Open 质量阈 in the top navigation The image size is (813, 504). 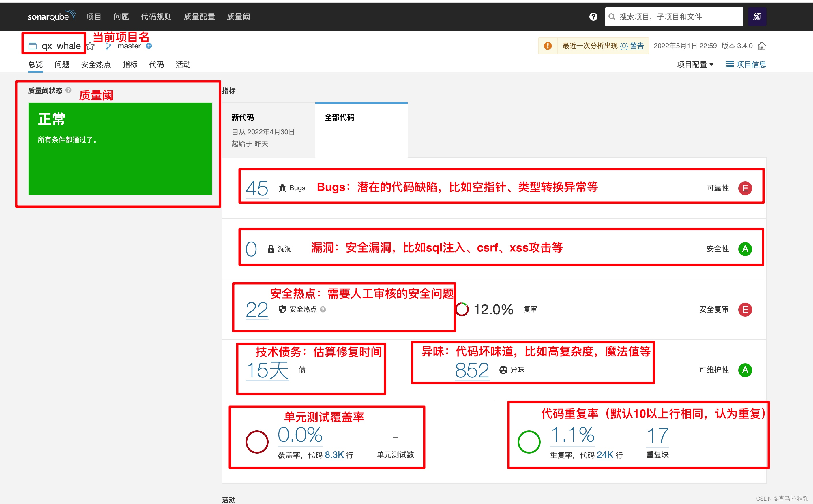coord(238,17)
